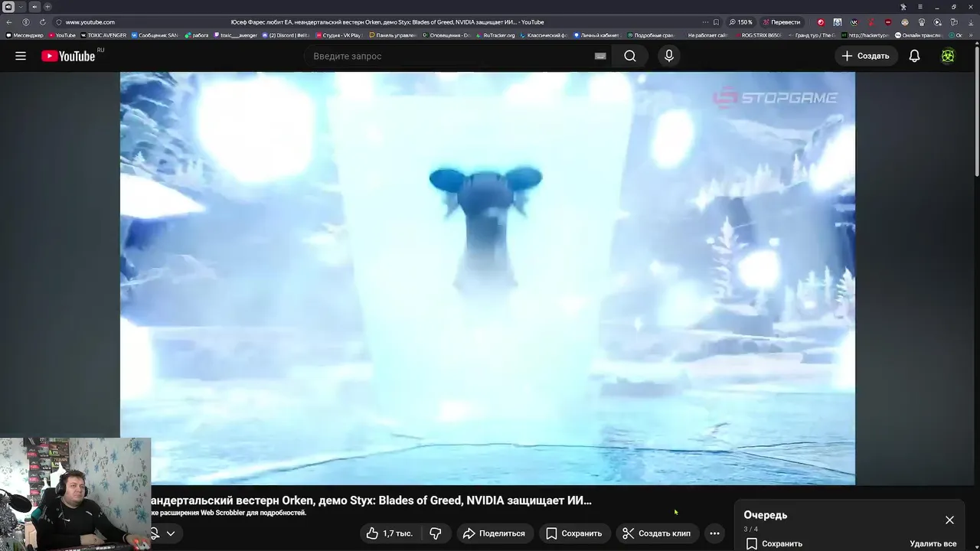
Task: Pause the video by clicking the player
Action: tap(487, 279)
